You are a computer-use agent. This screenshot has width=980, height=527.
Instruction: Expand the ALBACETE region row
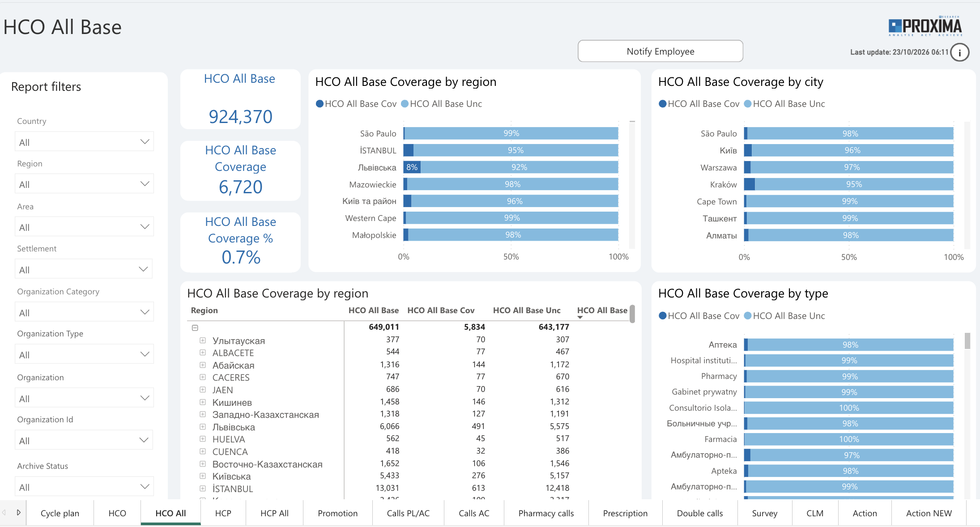(203, 353)
